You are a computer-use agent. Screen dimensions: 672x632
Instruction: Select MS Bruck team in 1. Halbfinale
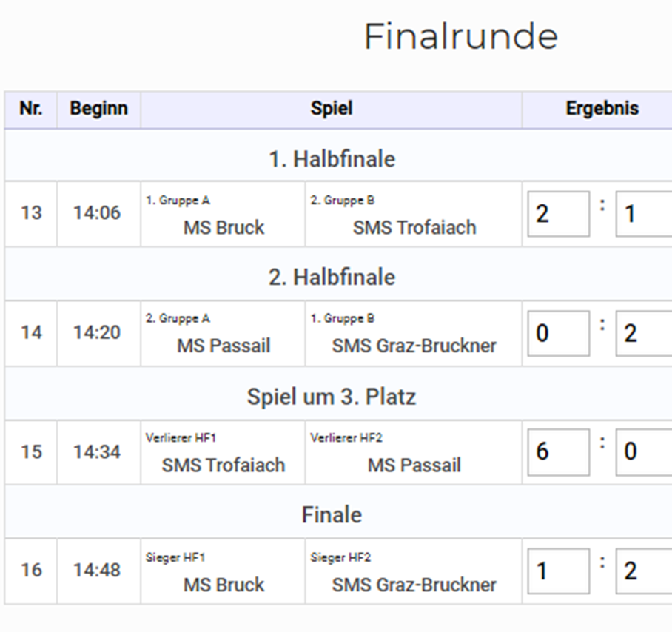tap(224, 227)
